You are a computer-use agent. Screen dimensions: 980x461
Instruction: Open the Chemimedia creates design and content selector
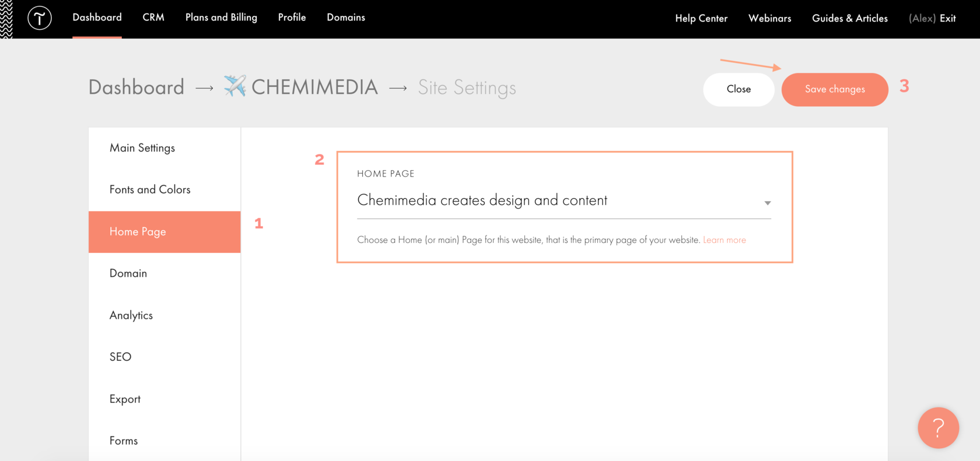coord(564,200)
